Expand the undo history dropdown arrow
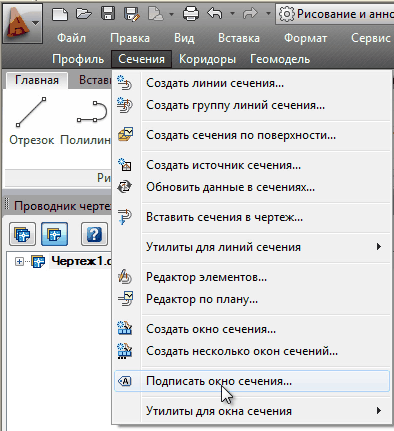Image resolution: width=394 pixels, height=431 pixels. [x=232, y=14]
